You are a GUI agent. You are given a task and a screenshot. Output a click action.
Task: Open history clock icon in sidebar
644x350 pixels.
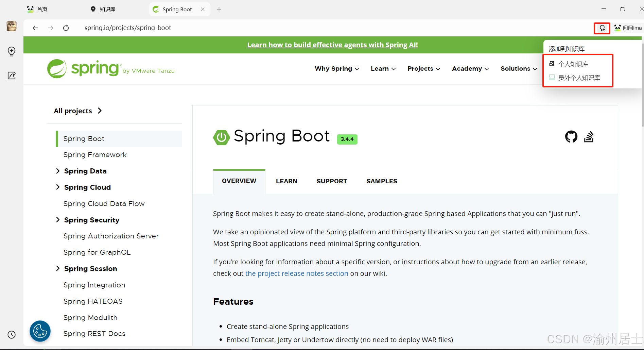pyautogui.click(x=12, y=335)
